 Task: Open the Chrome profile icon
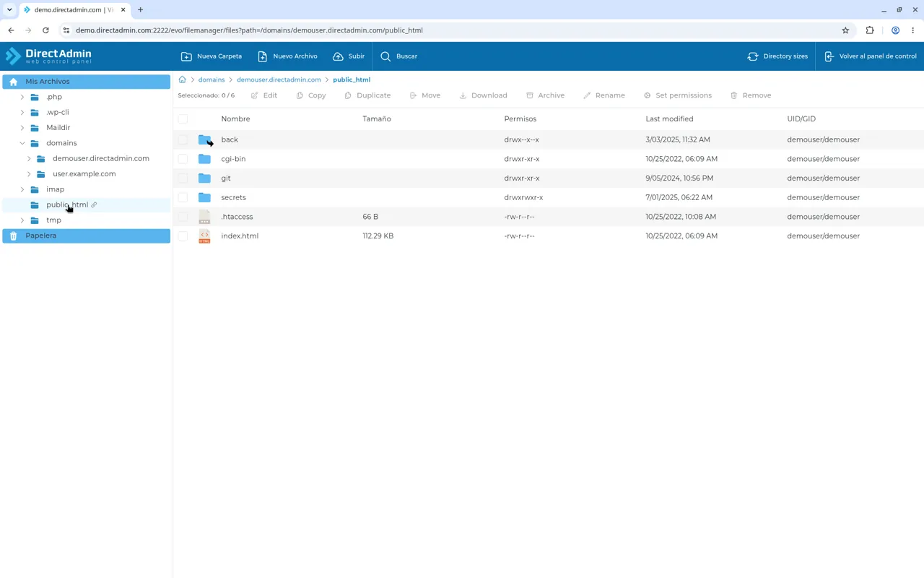[895, 30]
